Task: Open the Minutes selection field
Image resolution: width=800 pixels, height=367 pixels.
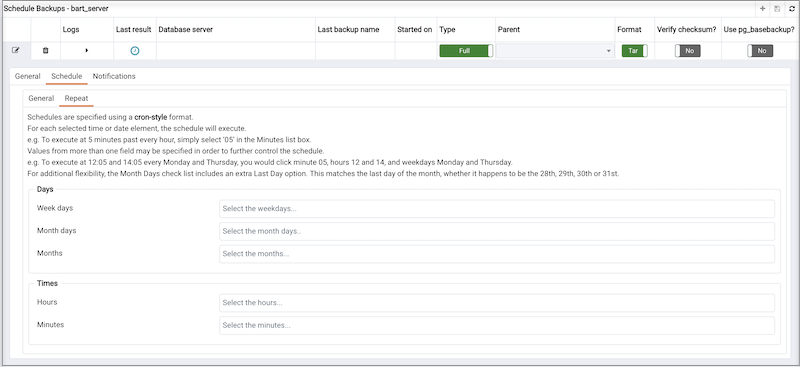Action: pos(497,325)
